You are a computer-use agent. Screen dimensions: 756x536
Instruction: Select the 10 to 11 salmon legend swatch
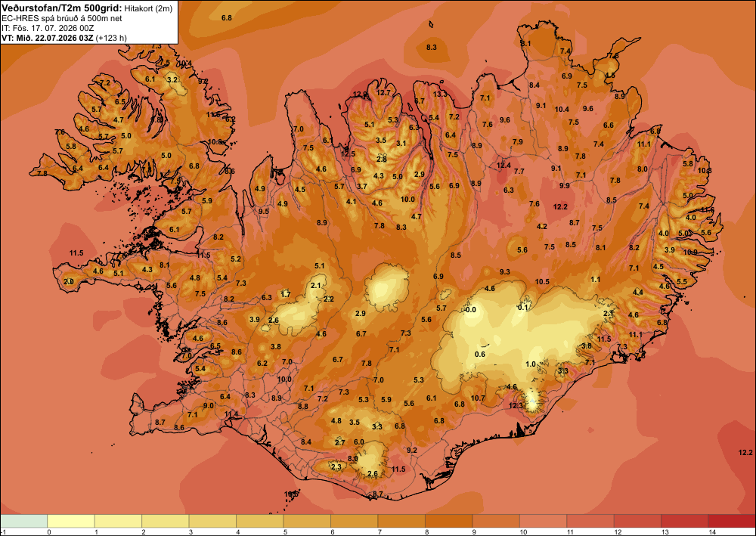click(543, 521)
